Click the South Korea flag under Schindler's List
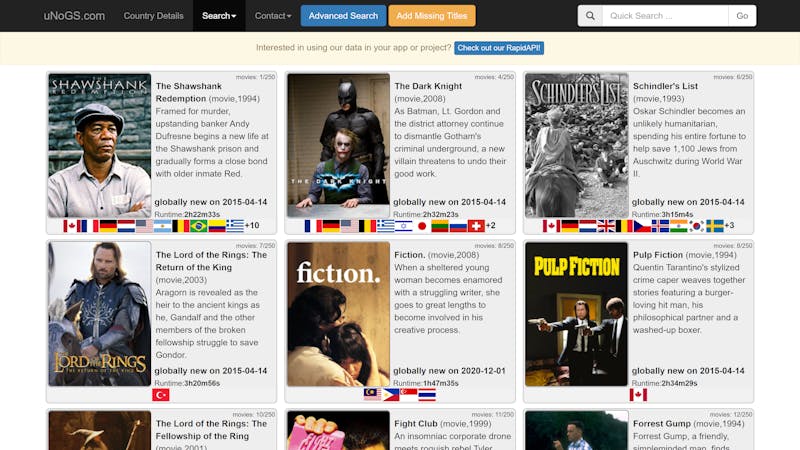 pos(696,226)
